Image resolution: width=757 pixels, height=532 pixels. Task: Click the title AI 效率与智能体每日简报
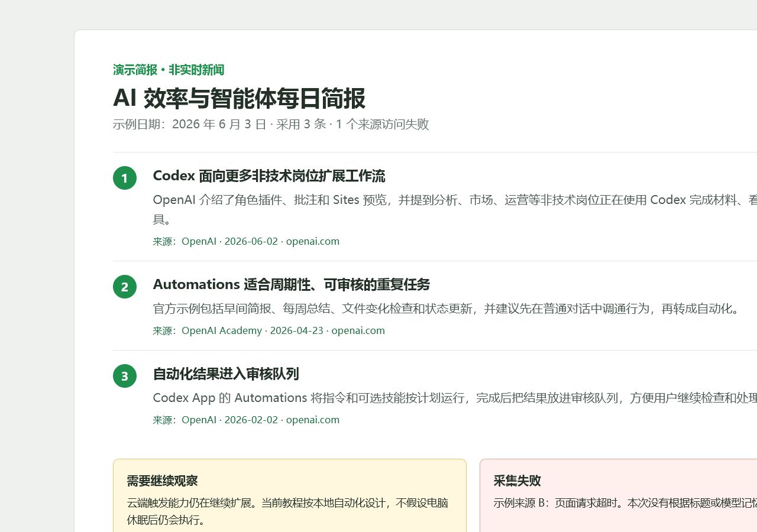[239, 98]
